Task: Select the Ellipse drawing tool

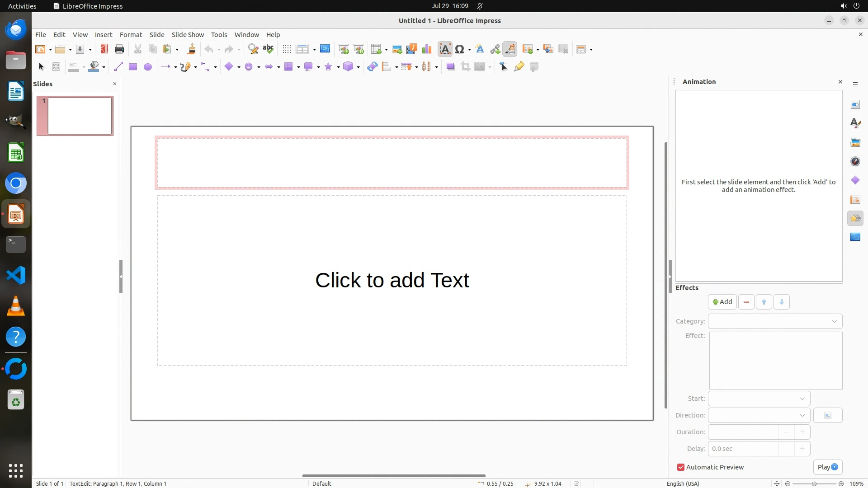Action: click(x=147, y=67)
